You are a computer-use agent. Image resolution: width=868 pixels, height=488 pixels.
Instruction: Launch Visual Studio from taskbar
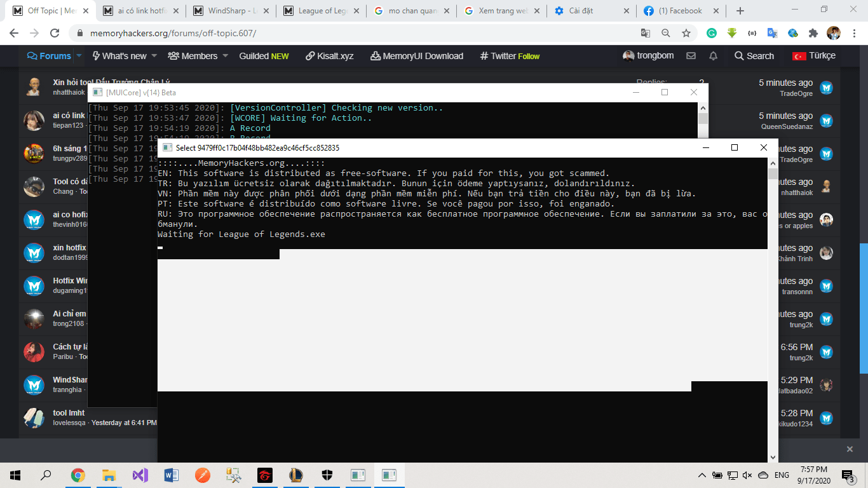pos(140,475)
